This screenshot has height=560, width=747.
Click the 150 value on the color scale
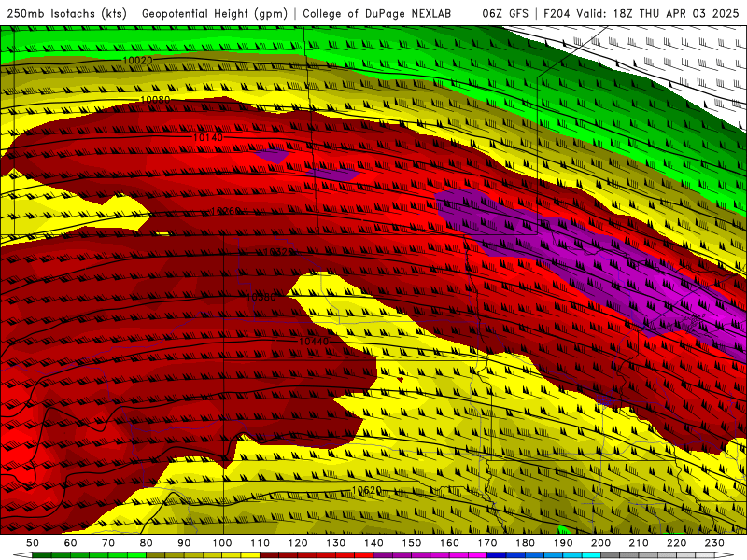click(x=412, y=543)
